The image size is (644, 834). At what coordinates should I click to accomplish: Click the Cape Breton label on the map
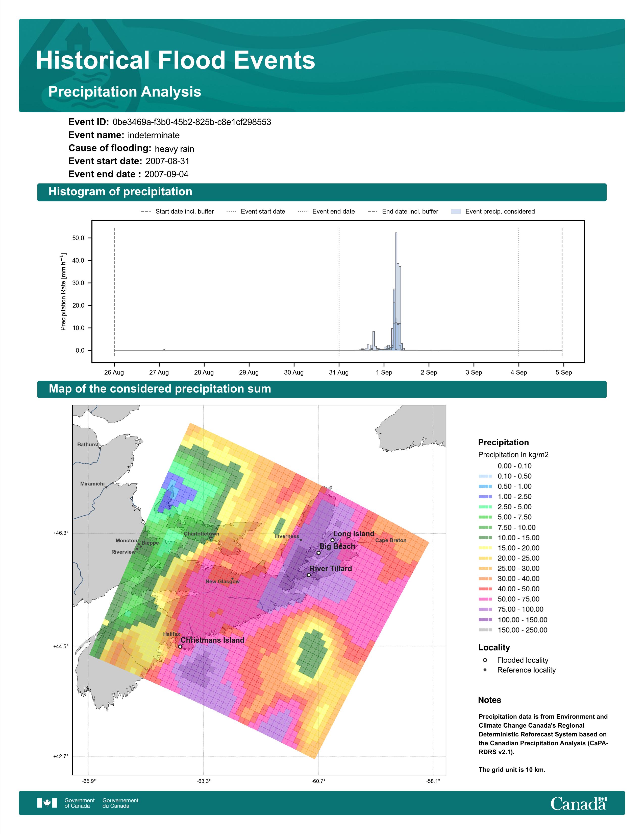click(391, 540)
